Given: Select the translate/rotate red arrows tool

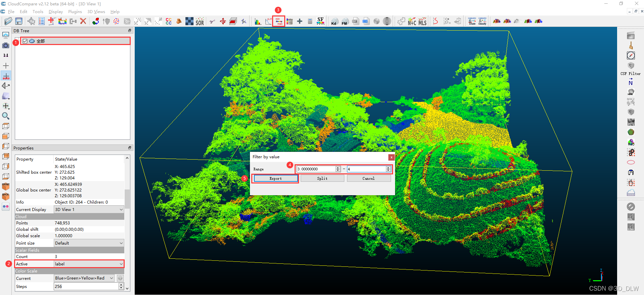Looking at the screenshot, I should pyautogui.click(x=223, y=21).
